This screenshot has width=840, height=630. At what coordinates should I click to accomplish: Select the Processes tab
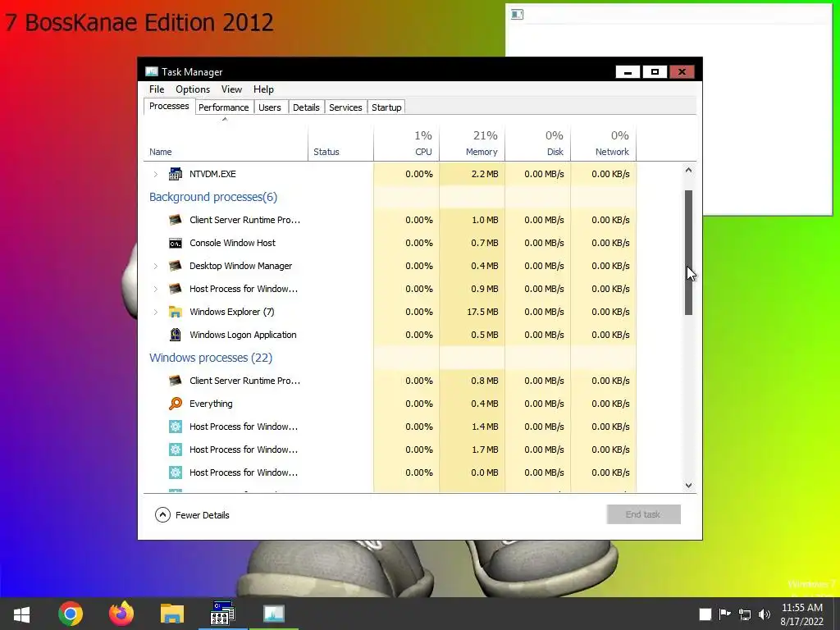pyautogui.click(x=169, y=106)
